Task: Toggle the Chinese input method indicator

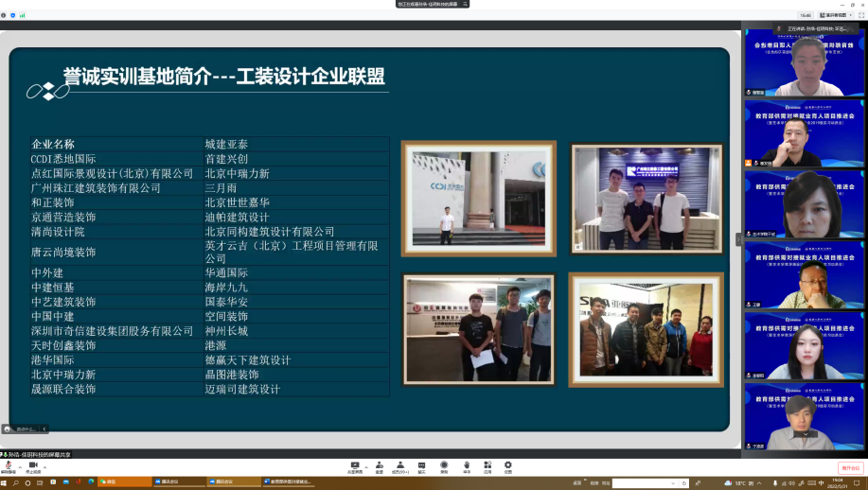Action: 821,483
